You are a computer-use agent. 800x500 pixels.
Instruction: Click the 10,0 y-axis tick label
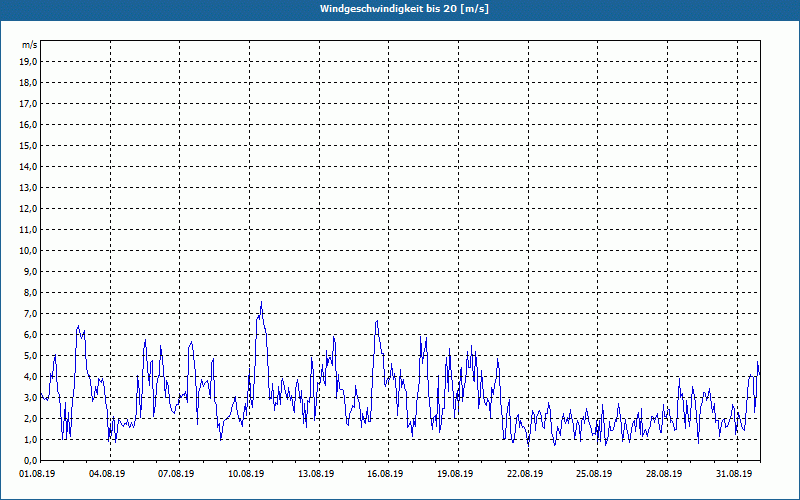point(29,250)
